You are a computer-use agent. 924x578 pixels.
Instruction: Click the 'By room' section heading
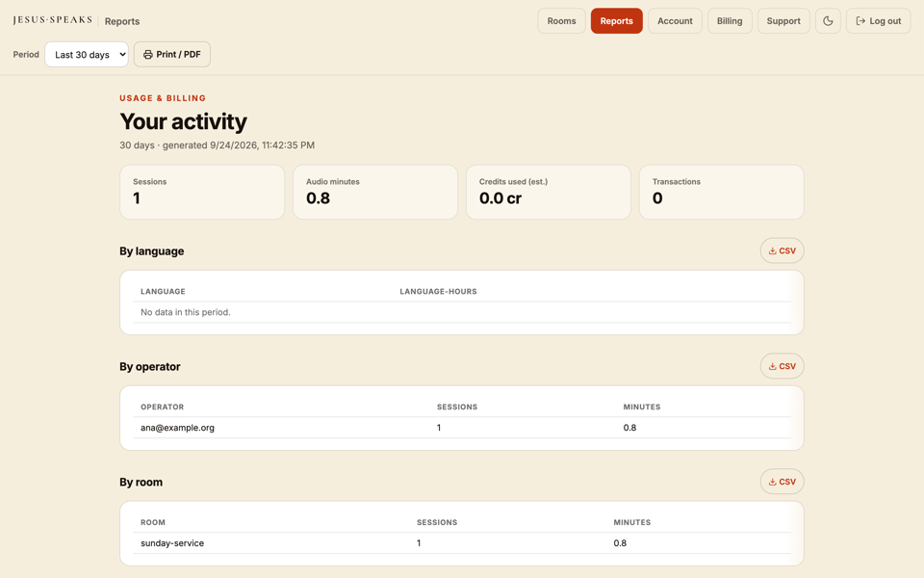point(141,482)
